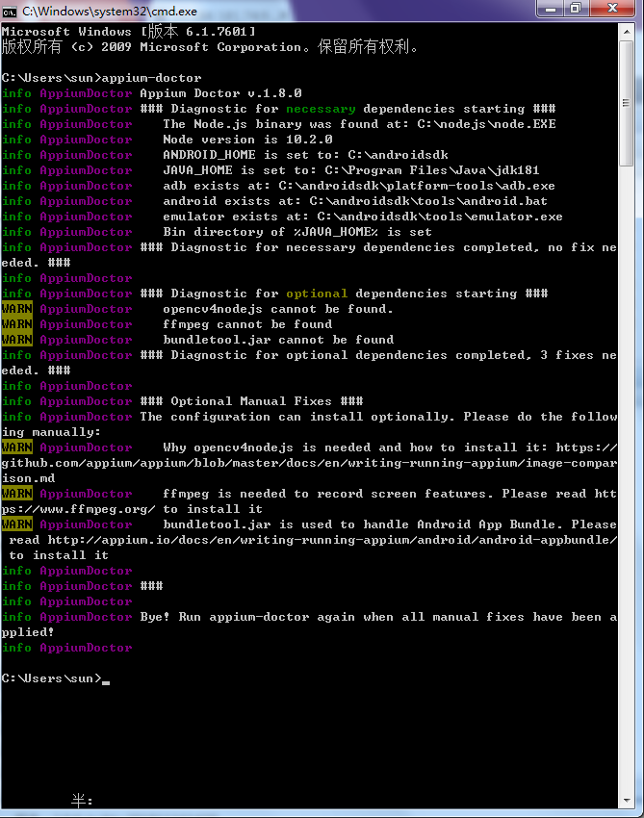The width and height of the screenshot is (644, 818).
Task: Minimize the cmd.exe window
Action: (x=550, y=9)
